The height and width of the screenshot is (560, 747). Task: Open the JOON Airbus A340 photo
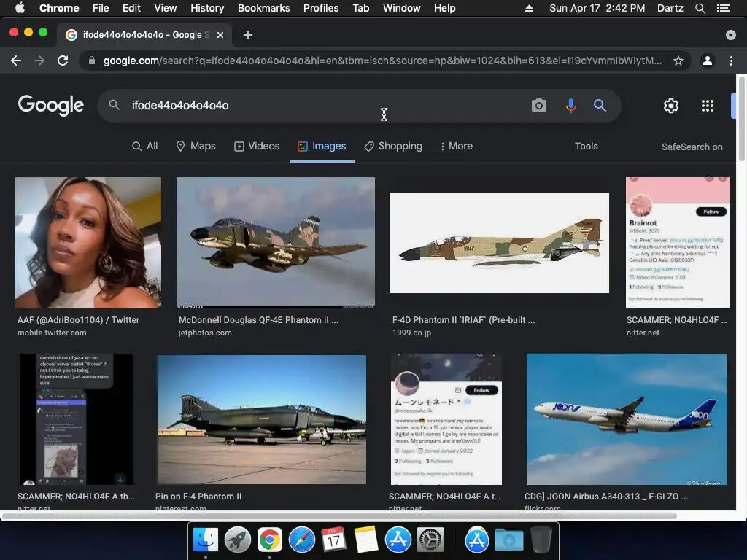pyautogui.click(x=627, y=419)
